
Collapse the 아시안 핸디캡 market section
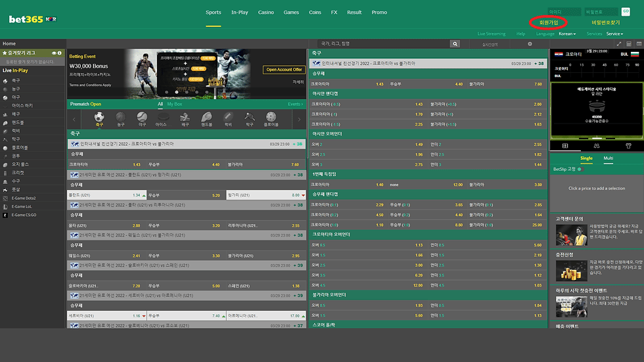pyautogui.click(x=428, y=93)
